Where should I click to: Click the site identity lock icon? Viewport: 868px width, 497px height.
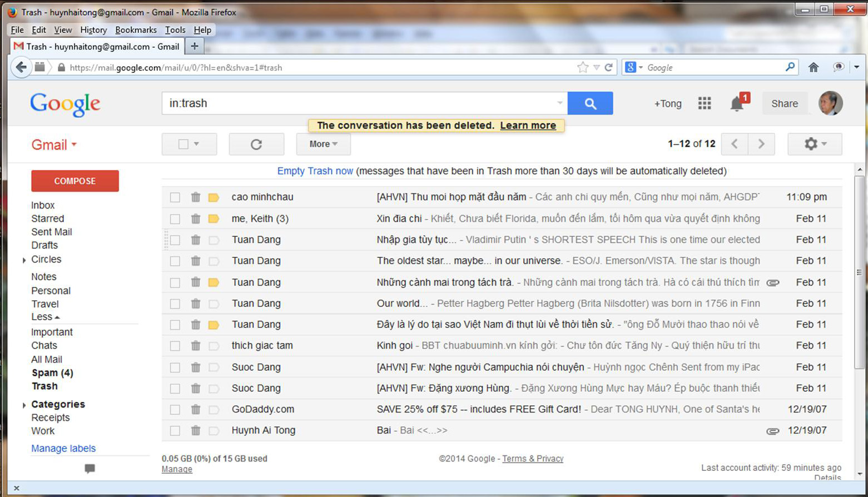[x=61, y=67]
